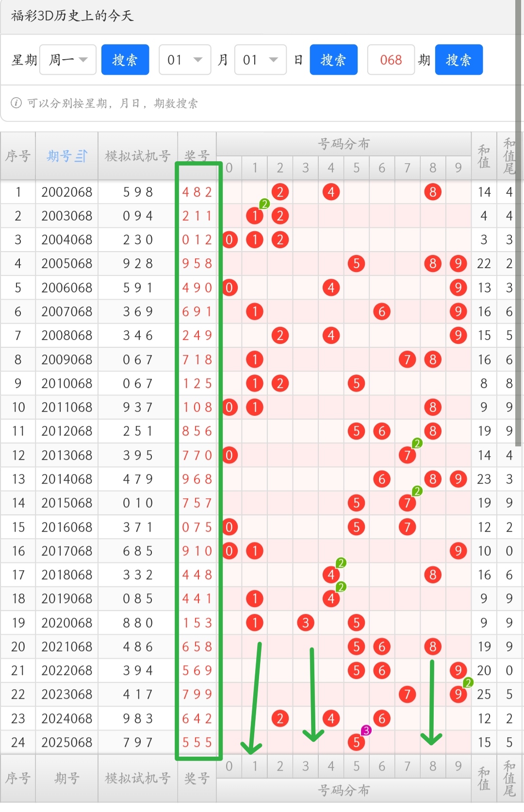Click the 期号 footer header at bottom
524x812 pixels.
tap(67, 778)
